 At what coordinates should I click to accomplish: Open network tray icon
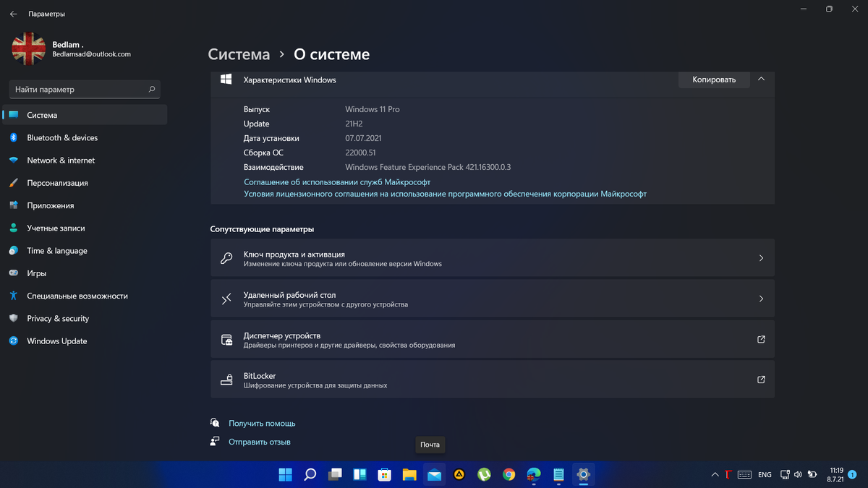pyautogui.click(x=785, y=475)
